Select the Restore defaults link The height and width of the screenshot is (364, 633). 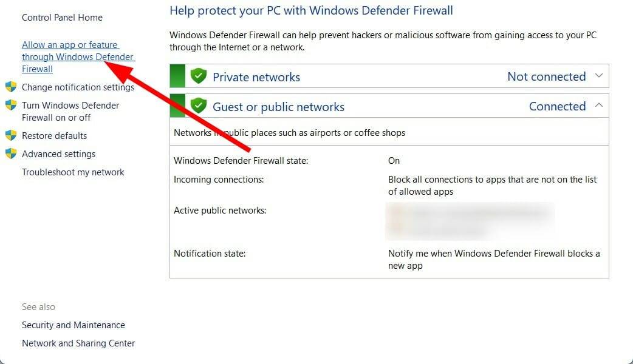[x=54, y=136]
